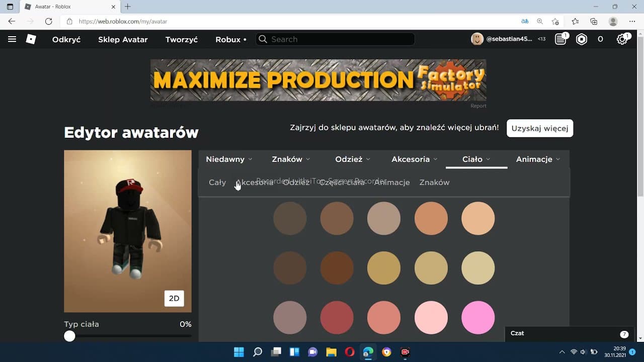Expand the Odzież dropdown
This screenshot has height=362, width=644.
tap(353, 159)
